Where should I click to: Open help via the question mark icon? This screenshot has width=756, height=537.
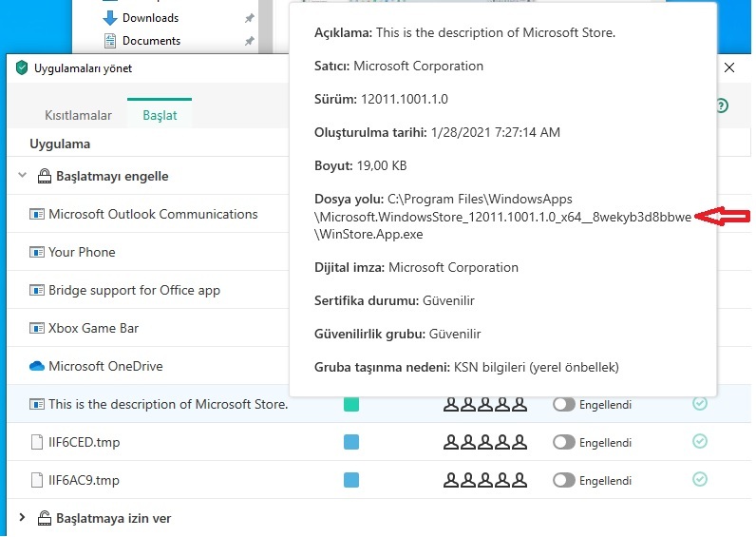(x=721, y=105)
